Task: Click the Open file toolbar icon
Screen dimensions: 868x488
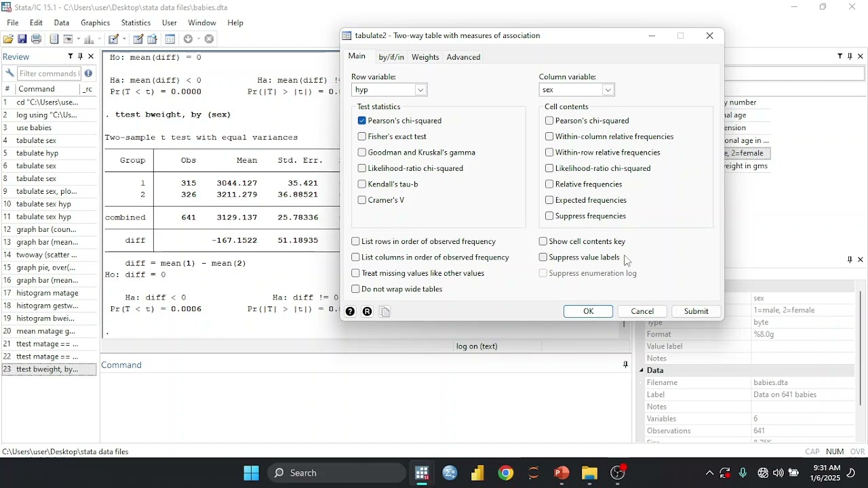Action: coord(8,39)
